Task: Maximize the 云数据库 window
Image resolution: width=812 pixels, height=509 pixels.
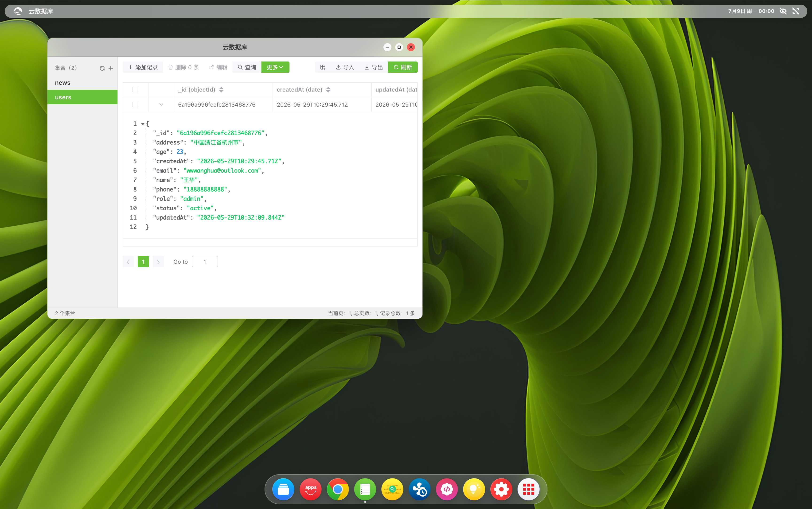Action: 399,47
